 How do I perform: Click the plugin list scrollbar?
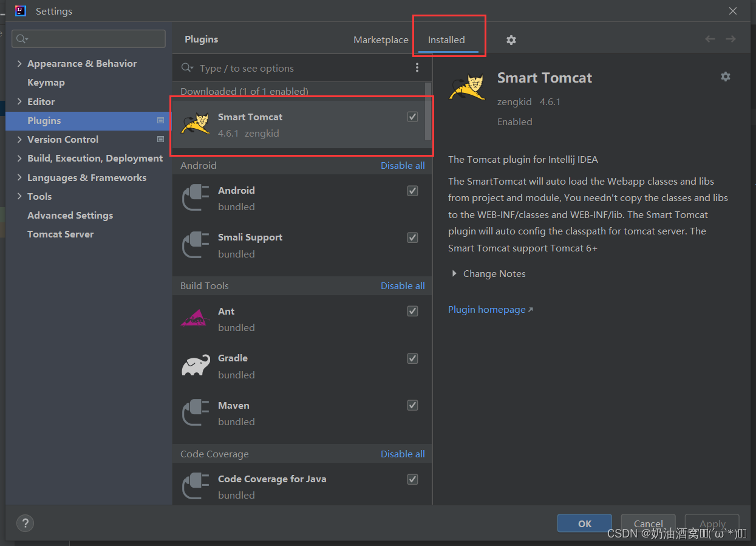pyautogui.click(x=428, y=112)
